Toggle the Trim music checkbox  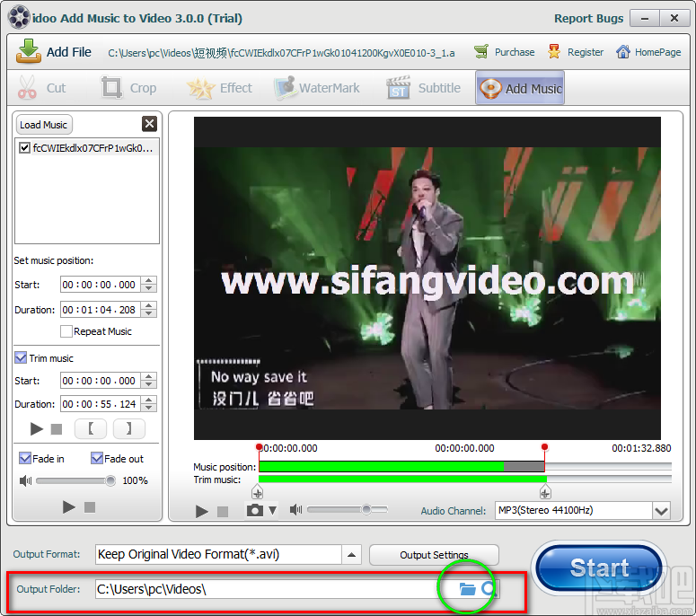pos(21,357)
